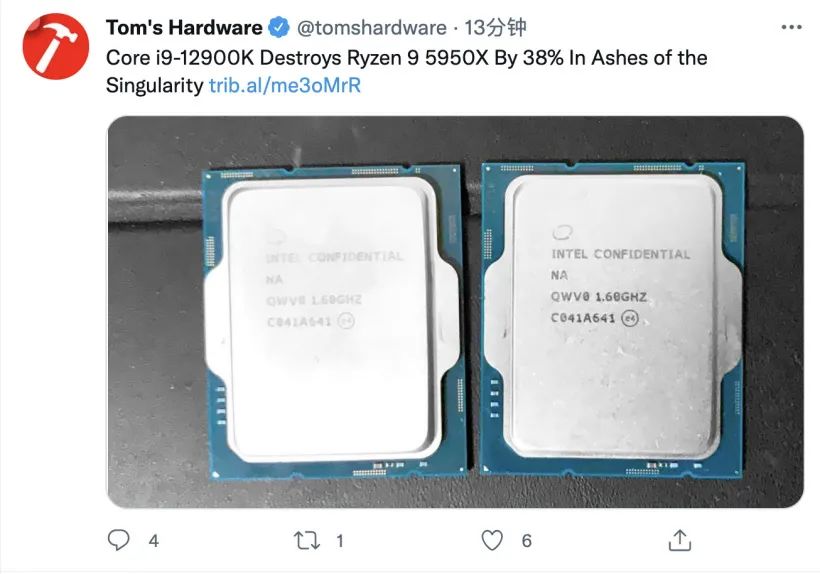The image size is (820, 574).
Task: Open the three-dot more options menu
Action: coord(791,27)
